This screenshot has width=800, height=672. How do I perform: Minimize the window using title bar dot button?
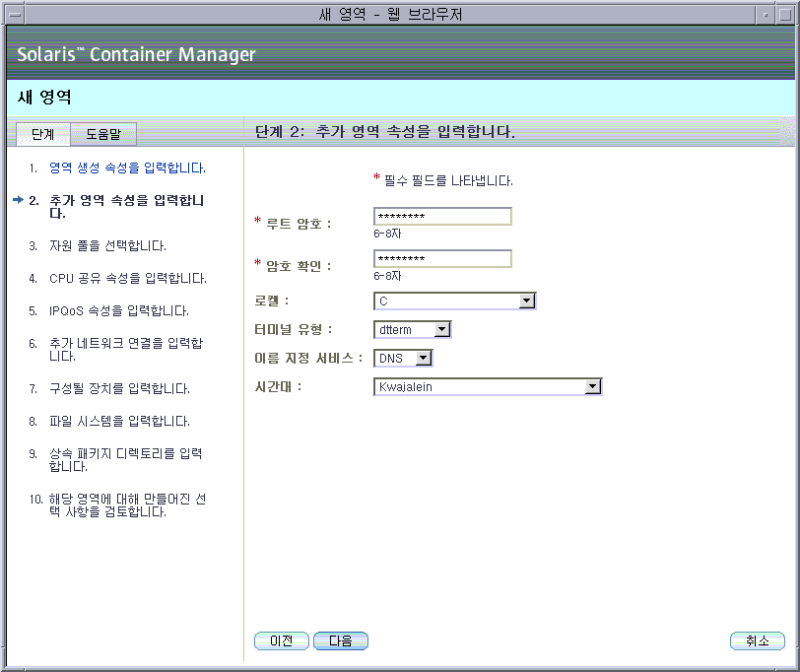[766, 15]
